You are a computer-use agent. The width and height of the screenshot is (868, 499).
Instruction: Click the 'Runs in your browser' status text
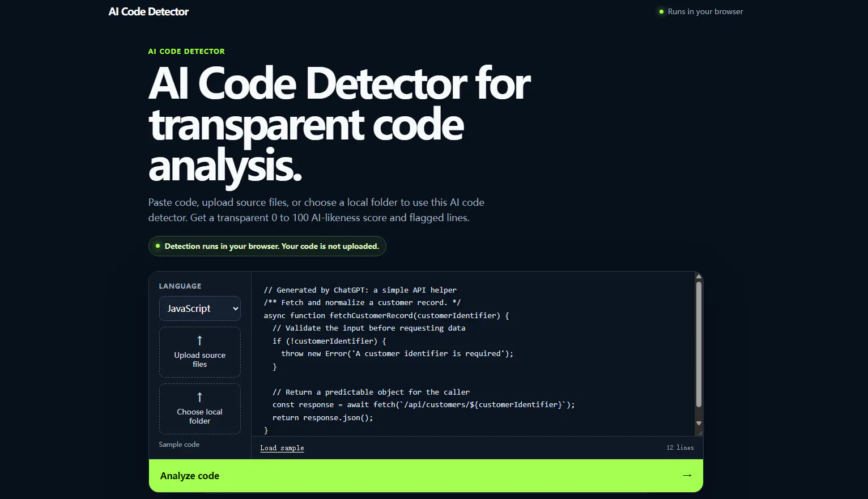click(705, 11)
